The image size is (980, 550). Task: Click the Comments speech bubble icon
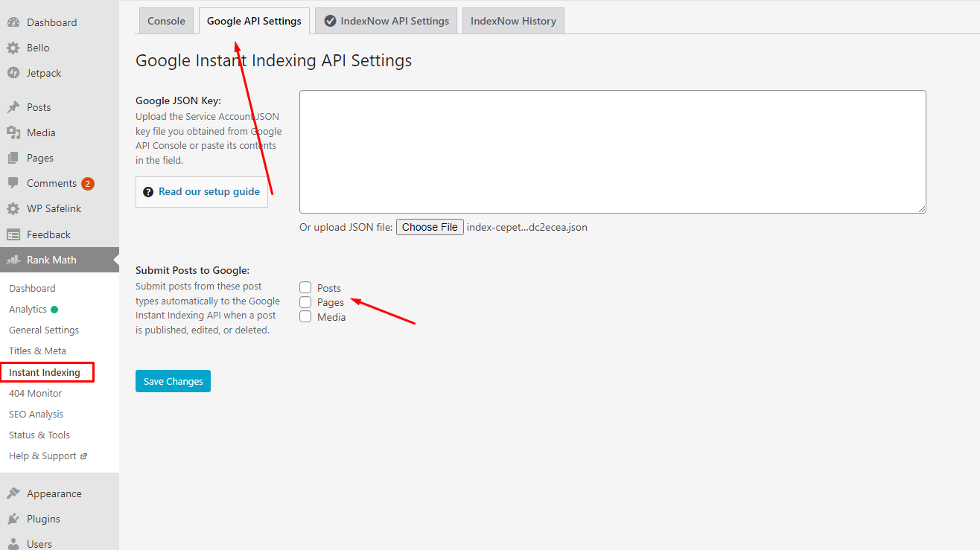13,183
